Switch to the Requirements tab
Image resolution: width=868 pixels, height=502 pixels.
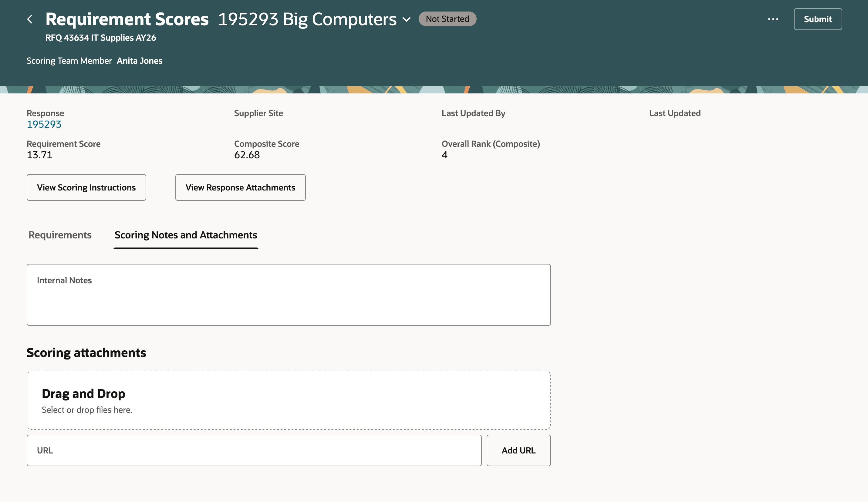point(60,235)
